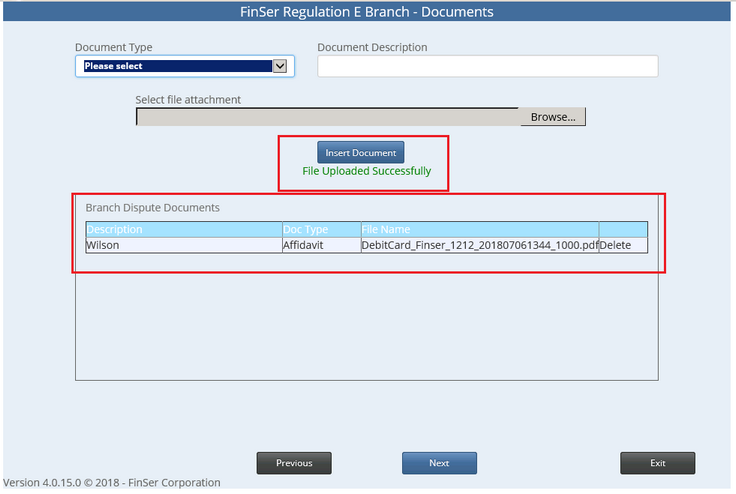The height and width of the screenshot is (494, 736).
Task: Click the file attachment path box
Action: click(328, 117)
